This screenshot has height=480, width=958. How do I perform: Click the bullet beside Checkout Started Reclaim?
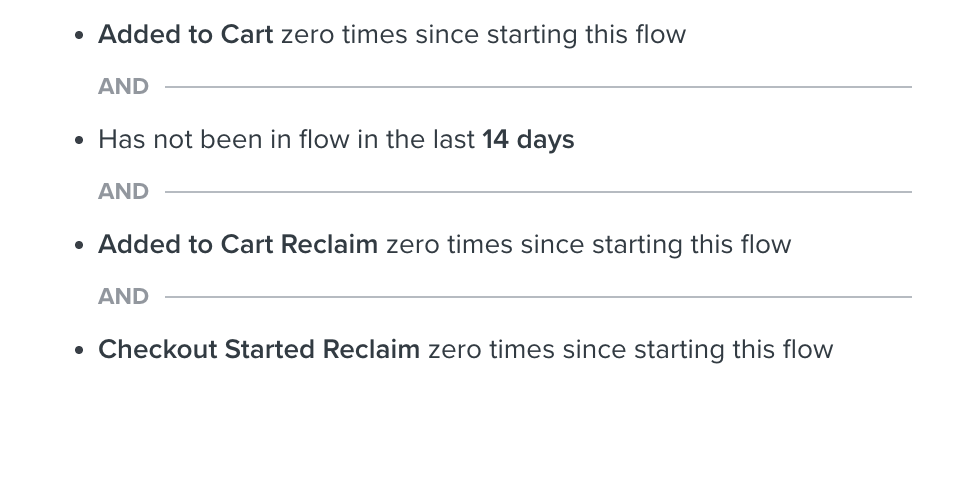click(x=80, y=351)
